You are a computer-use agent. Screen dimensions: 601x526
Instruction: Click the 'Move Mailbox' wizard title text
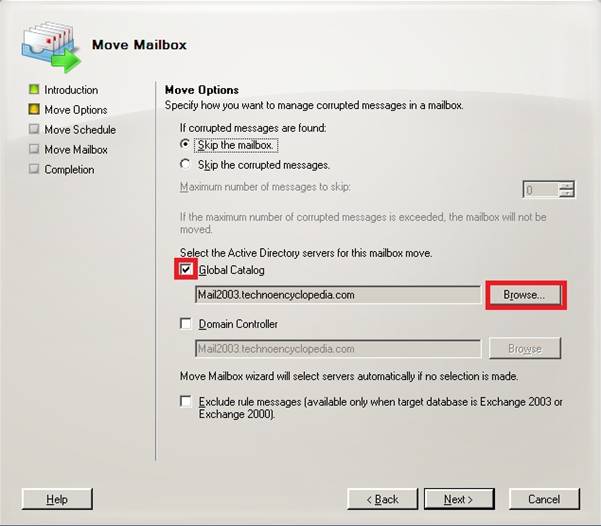coord(139,44)
